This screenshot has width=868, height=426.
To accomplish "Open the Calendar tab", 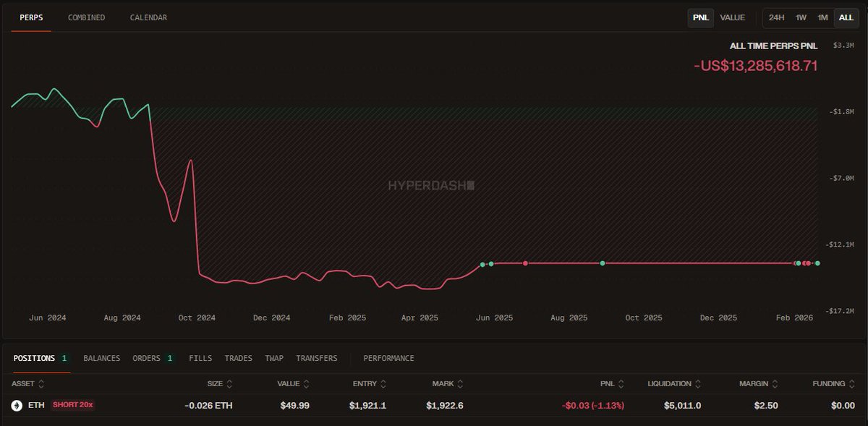I will (148, 17).
